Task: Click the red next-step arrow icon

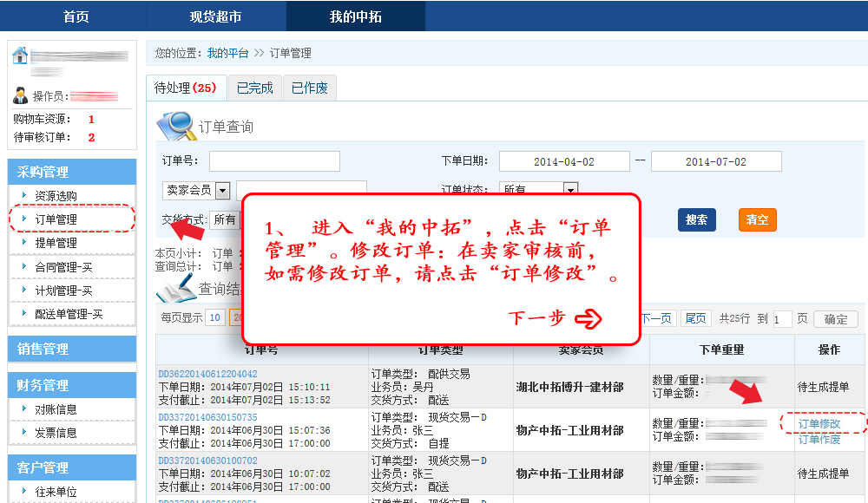Action: [x=588, y=319]
